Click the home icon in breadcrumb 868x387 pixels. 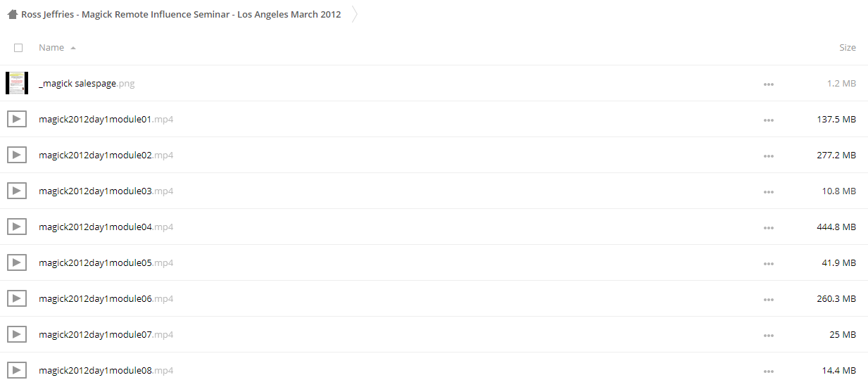[13, 14]
